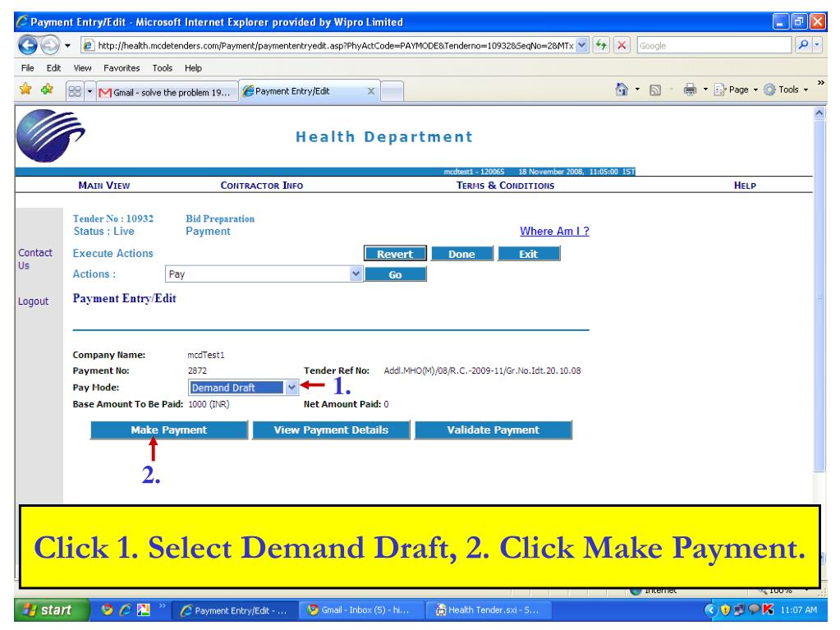Click the Done button
Viewport: 840px width, 630px height.
(x=461, y=254)
